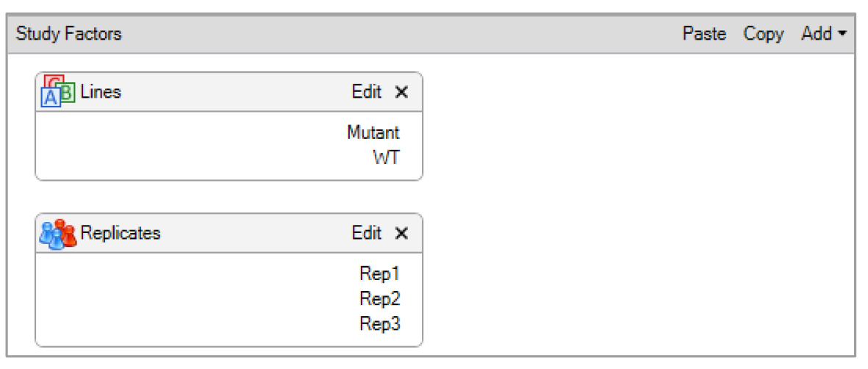The width and height of the screenshot is (868, 369).
Task: Open the Add dropdown menu
Action: [x=823, y=34]
